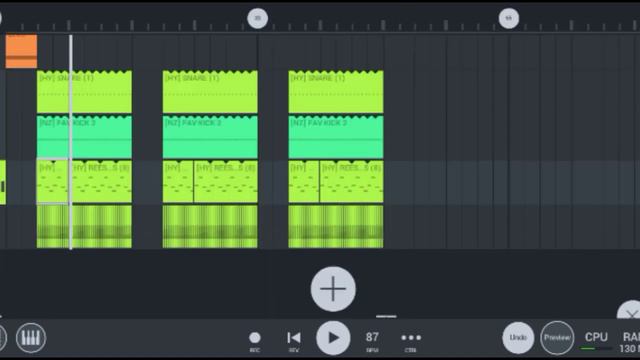Select the second [HY] SNARE (1) clip

[x=210, y=92]
